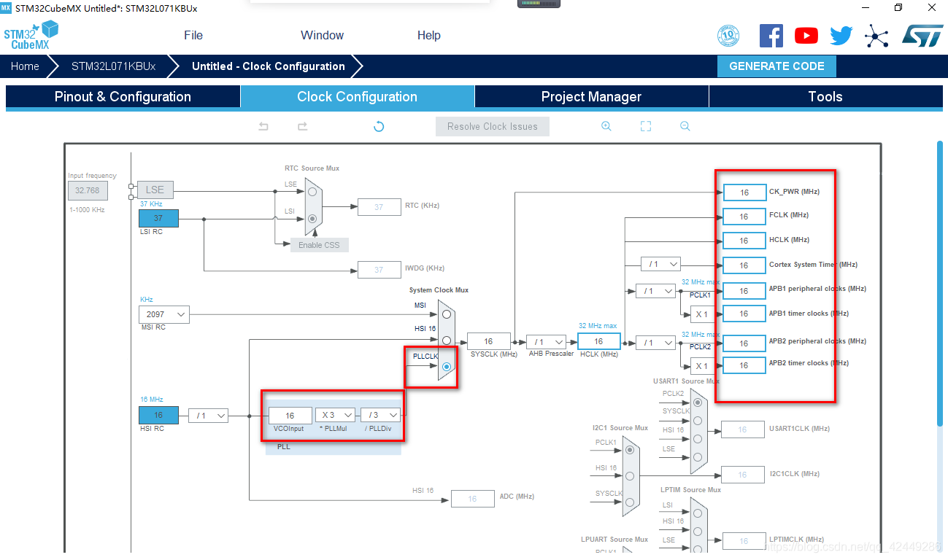Zoom out of the clock diagram
This screenshot has height=560, width=948.
point(685,126)
